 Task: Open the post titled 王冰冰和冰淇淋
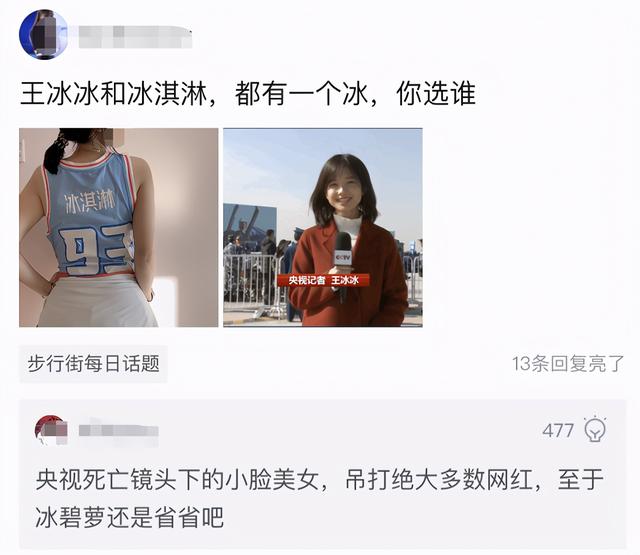248,94
